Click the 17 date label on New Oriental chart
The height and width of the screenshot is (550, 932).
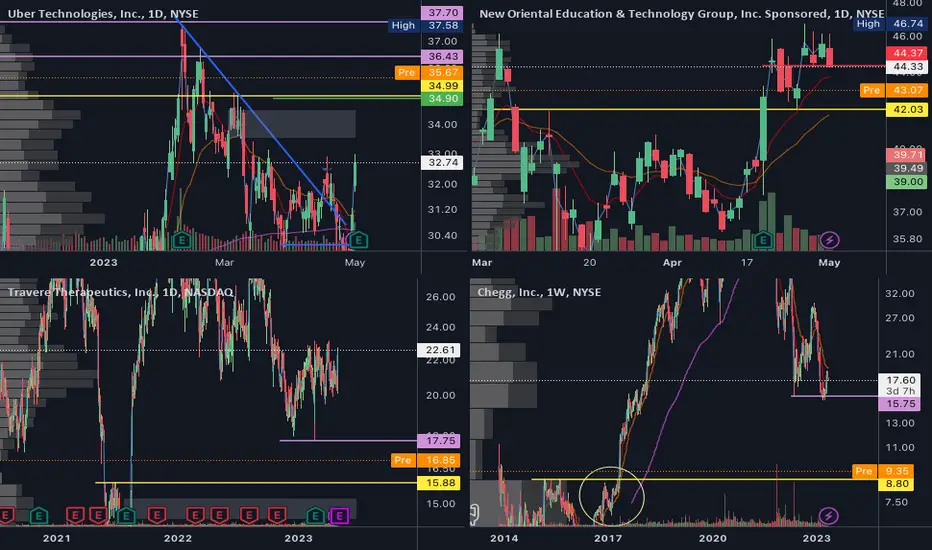coord(747,262)
